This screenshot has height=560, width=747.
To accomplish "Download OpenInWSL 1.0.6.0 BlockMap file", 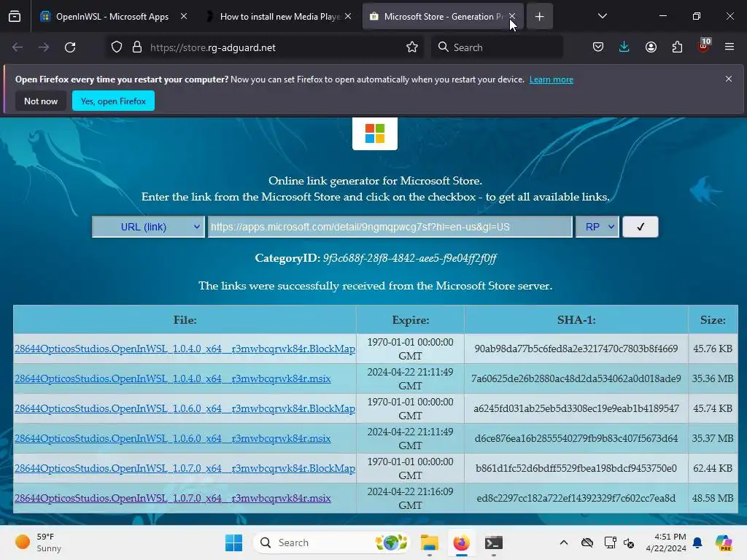I will (185, 408).
